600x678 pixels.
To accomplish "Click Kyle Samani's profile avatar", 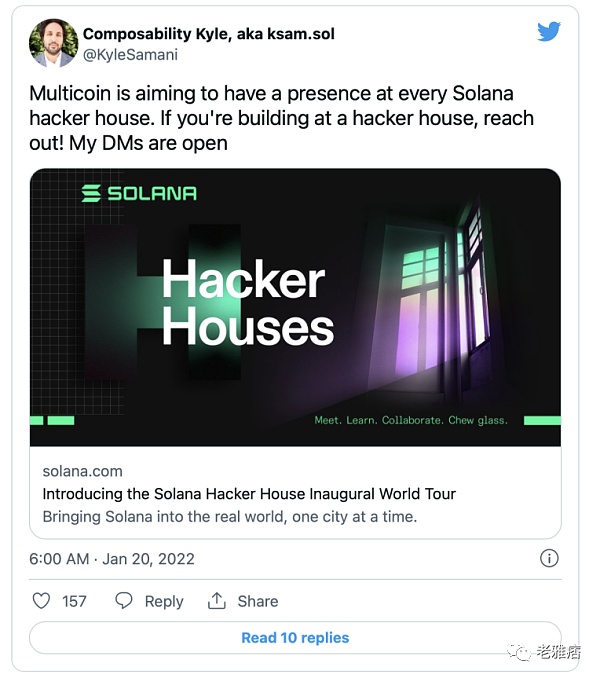I will 54,43.
